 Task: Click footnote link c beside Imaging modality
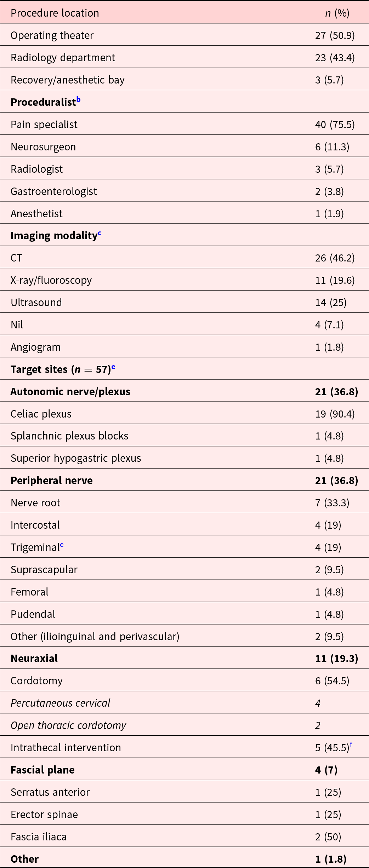pos(100,233)
